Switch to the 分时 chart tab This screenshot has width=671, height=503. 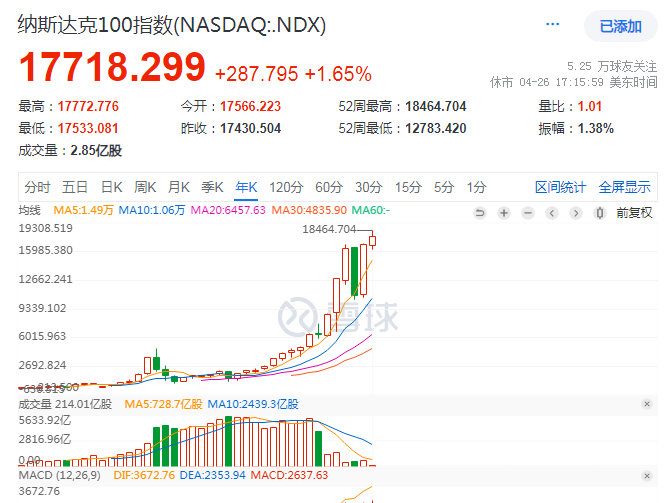point(37,187)
